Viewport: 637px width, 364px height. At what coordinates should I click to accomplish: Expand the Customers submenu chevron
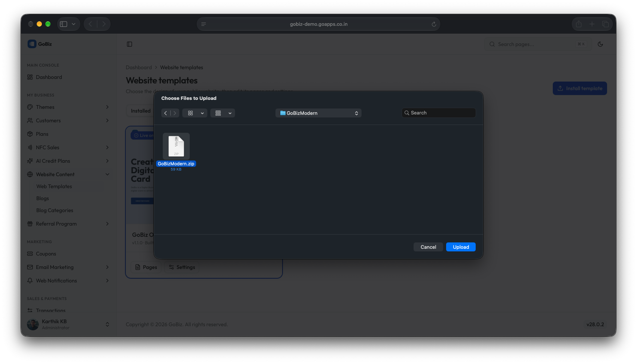[107, 120]
